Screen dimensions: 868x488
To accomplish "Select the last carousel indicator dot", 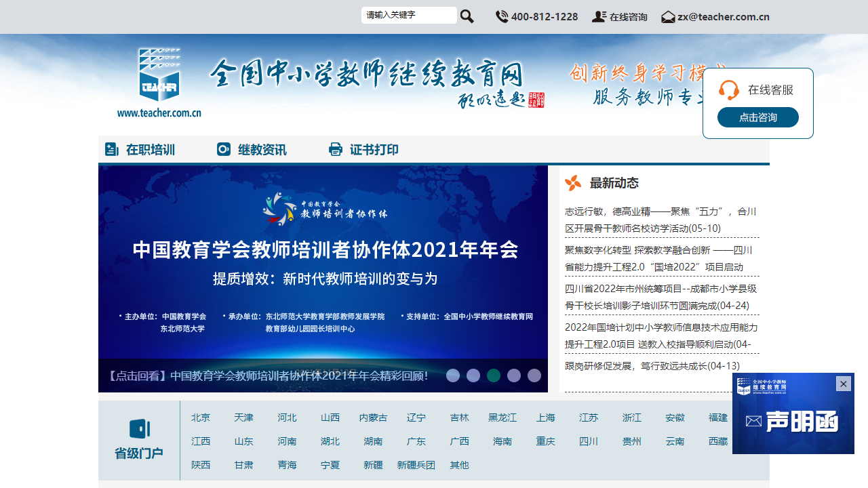I will 534,375.
